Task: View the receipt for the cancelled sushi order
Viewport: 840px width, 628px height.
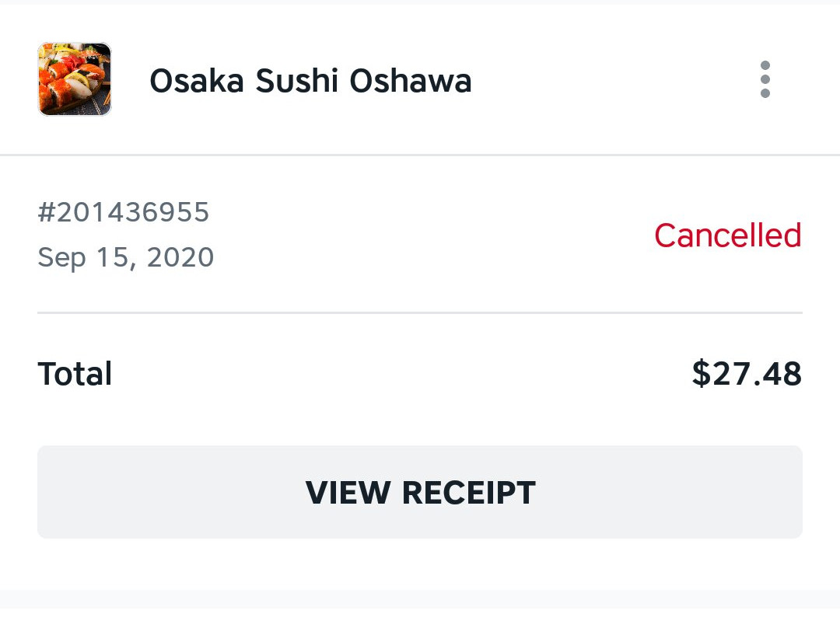Action: point(420,492)
